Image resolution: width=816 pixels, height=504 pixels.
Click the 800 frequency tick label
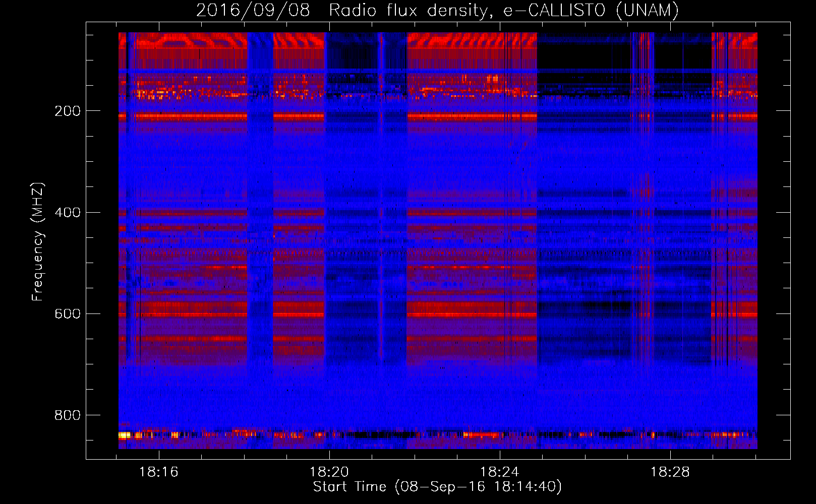pos(68,415)
